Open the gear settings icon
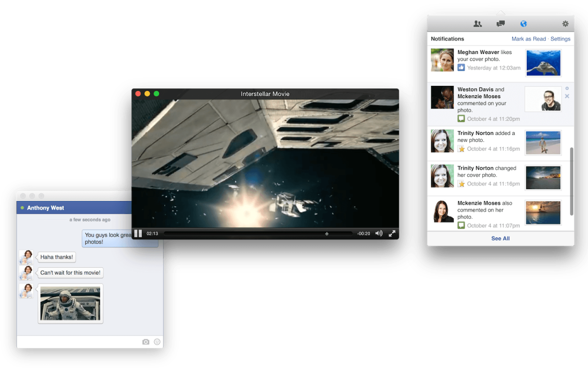Viewport: 588px width, 368px height. (x=565, y=23)
